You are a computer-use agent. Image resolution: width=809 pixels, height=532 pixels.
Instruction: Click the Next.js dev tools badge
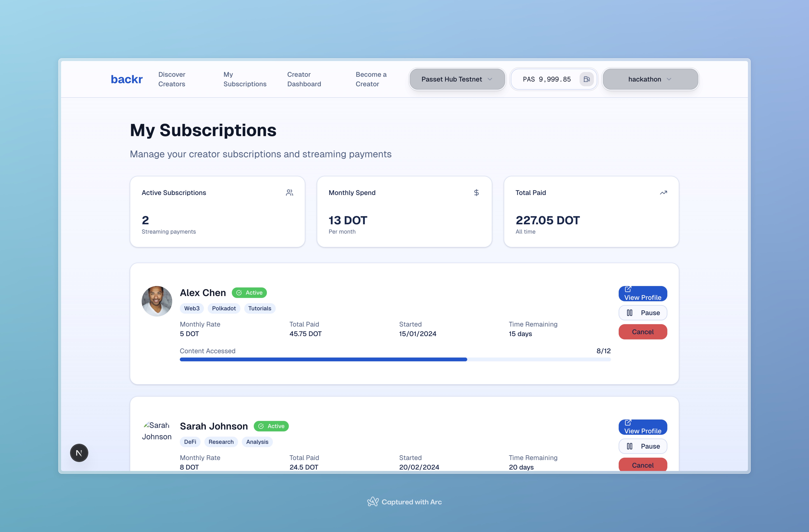pyautogui.click(x=79, y=453)
